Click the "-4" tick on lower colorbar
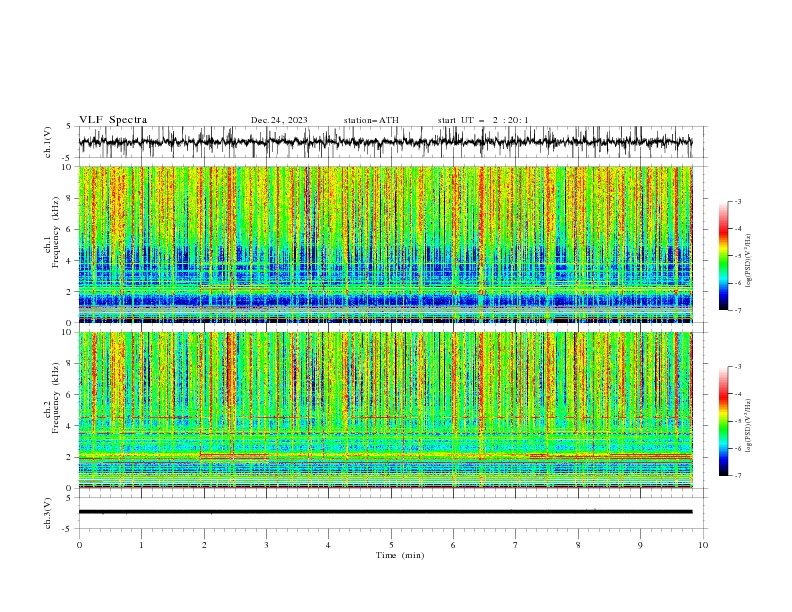 pos(737,394)
